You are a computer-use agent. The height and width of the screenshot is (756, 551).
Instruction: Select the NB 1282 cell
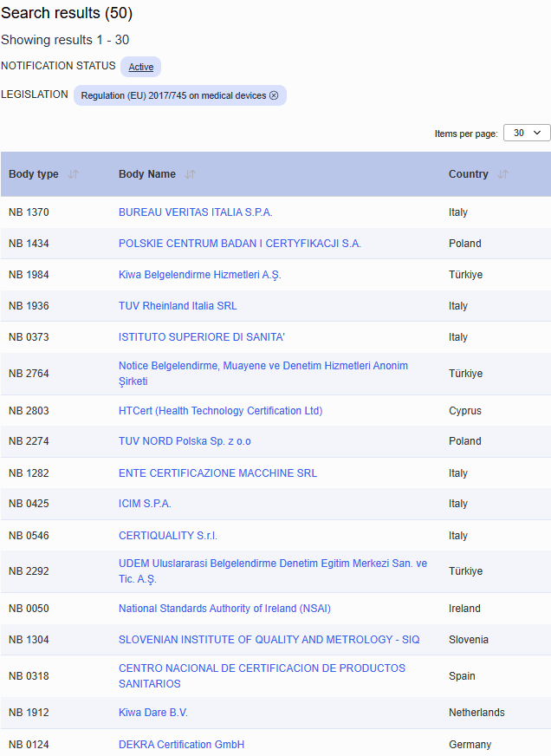29,473
